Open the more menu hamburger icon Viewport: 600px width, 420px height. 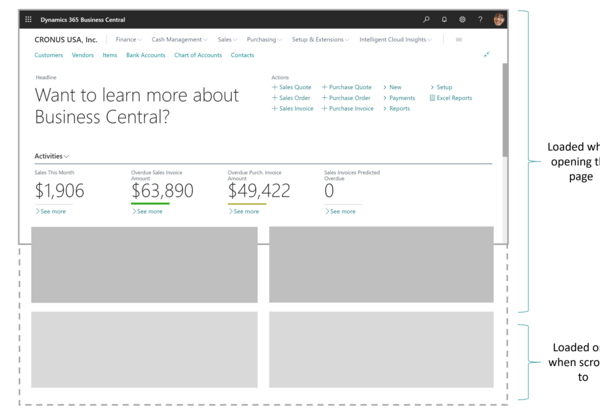(x=459, y=39)
